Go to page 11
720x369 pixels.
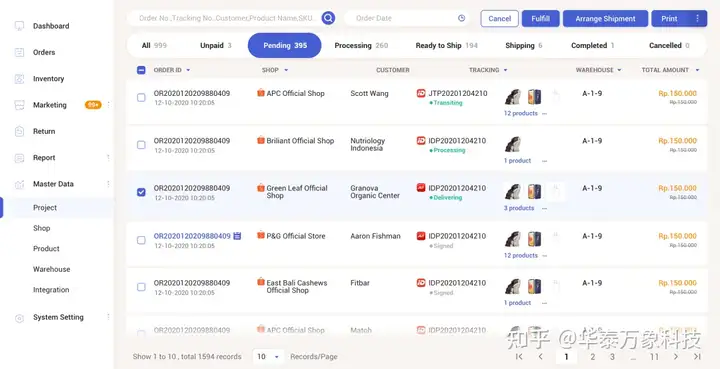654,357
